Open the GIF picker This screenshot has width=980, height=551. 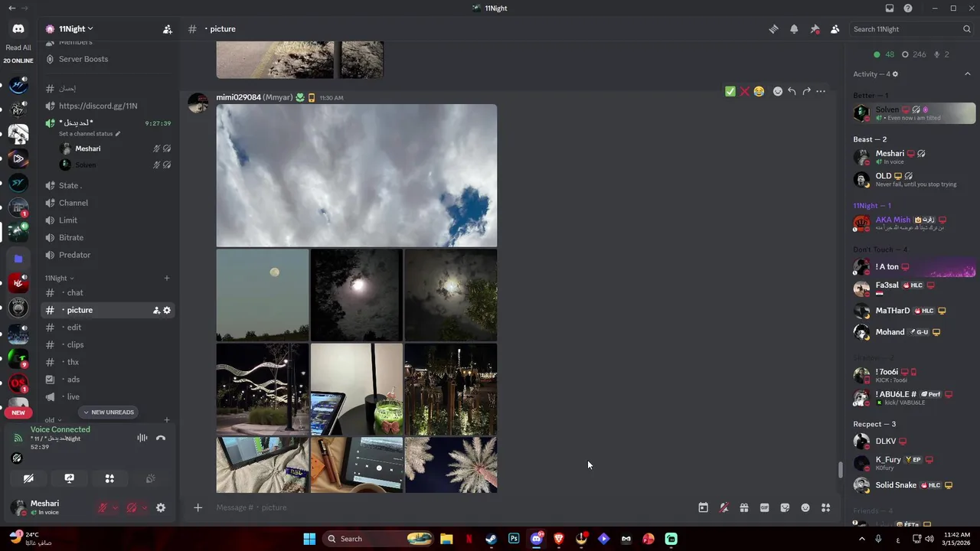pyautogui.click(x=764, y=507)
